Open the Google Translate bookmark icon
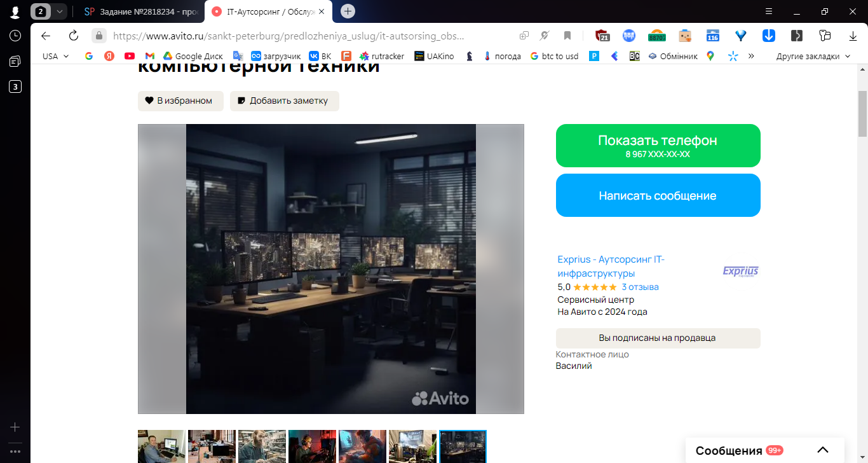868x463 pixels. coord(238,56)
